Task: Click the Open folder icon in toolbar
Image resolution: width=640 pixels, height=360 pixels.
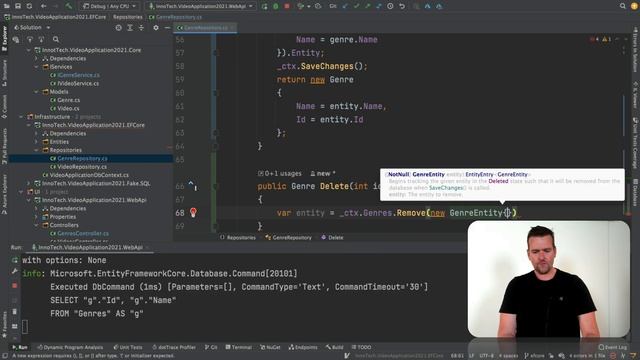Action: click(7, 6)
